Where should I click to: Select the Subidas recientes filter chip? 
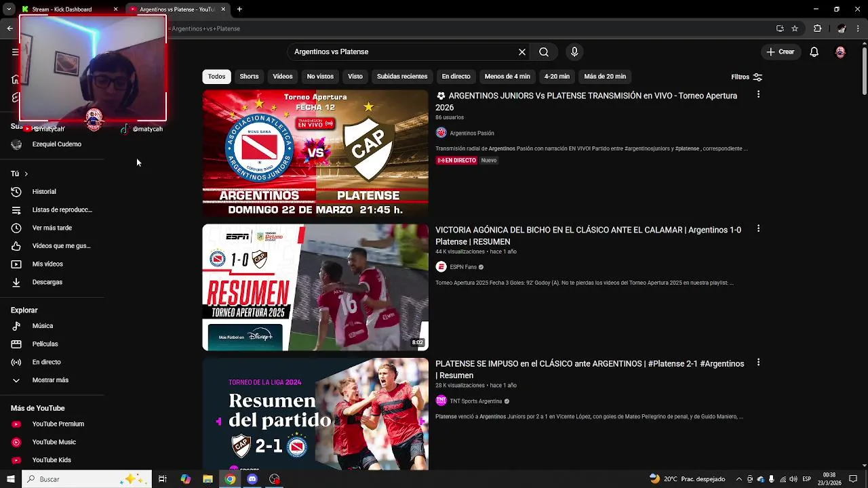point(402,77)
